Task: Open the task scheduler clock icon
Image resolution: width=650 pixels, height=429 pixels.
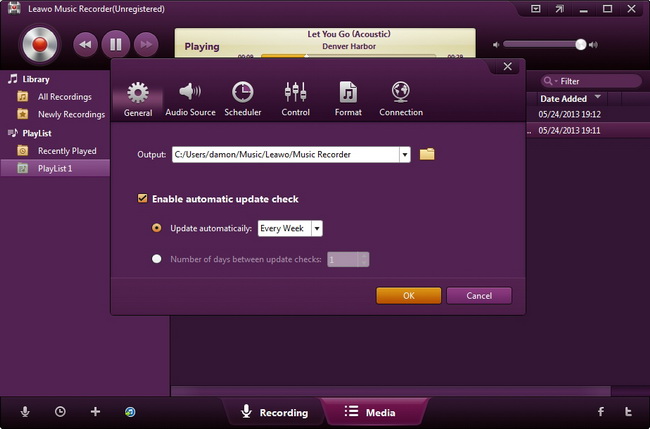Action: point(60,412)
